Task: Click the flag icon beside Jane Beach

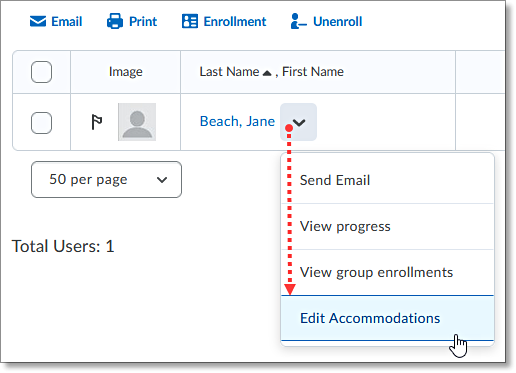Action: click(x=97, y=122)
